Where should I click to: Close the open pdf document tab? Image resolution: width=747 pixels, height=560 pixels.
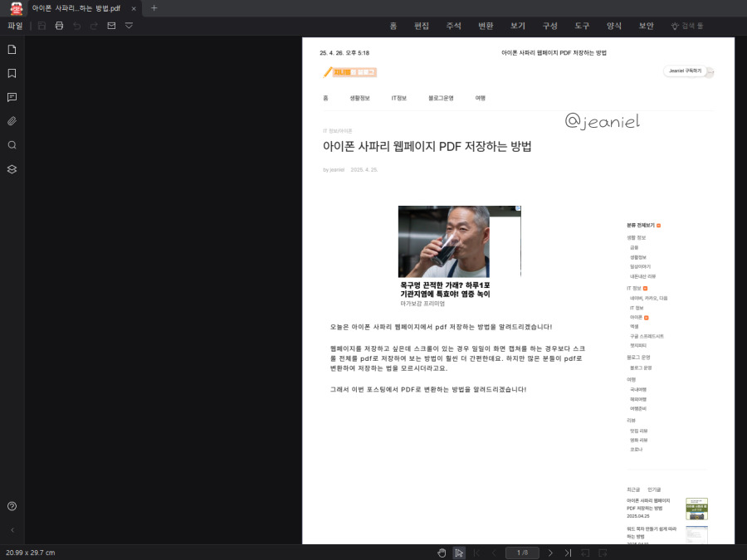(x=134, y=8)
